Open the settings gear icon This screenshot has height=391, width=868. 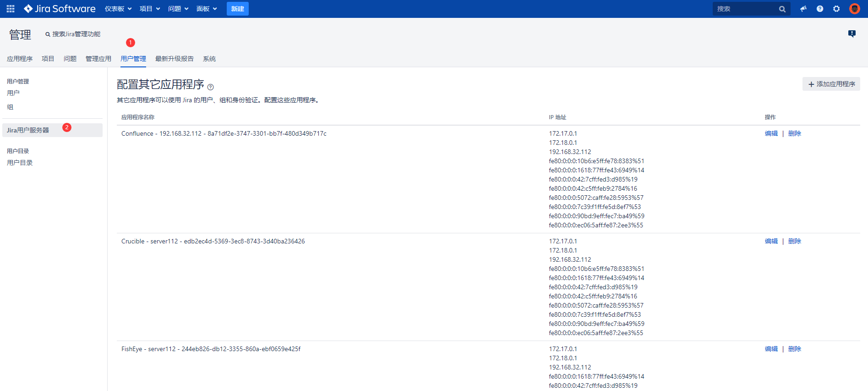[x=836, y=9]
